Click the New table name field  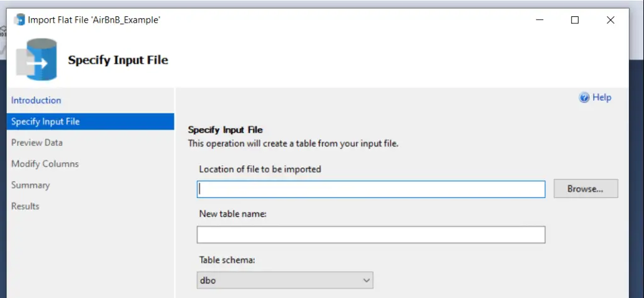[x=371, y=235]
